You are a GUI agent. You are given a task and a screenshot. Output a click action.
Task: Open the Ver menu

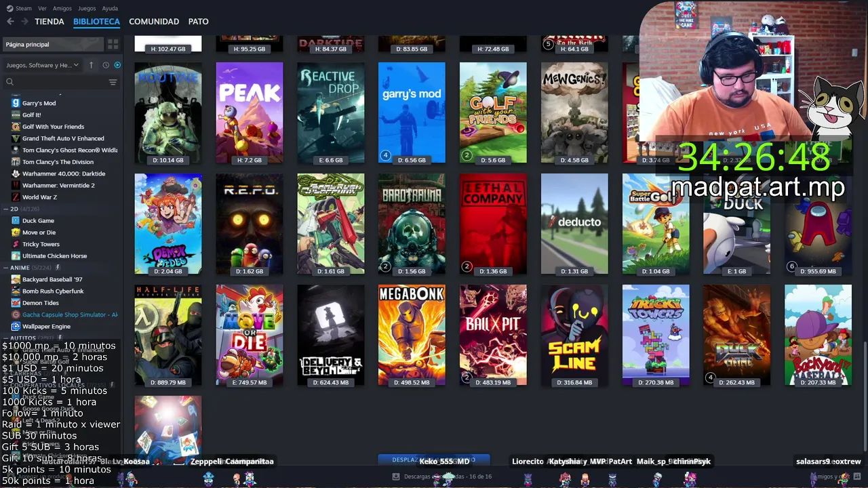click(x=42, y=8)
